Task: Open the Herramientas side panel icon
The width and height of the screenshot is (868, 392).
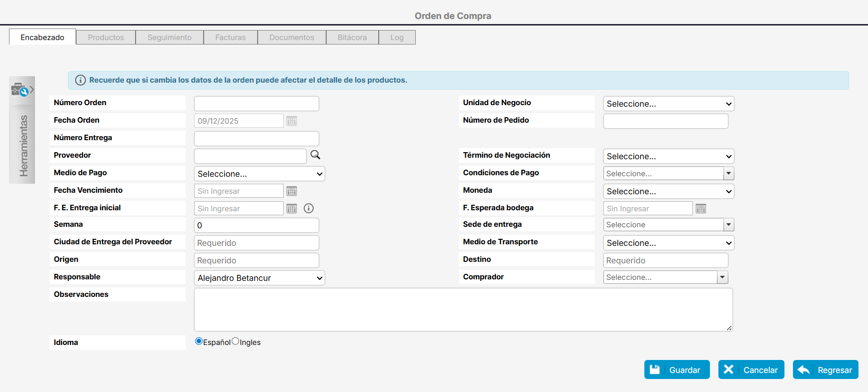Action: pos(22,90)
